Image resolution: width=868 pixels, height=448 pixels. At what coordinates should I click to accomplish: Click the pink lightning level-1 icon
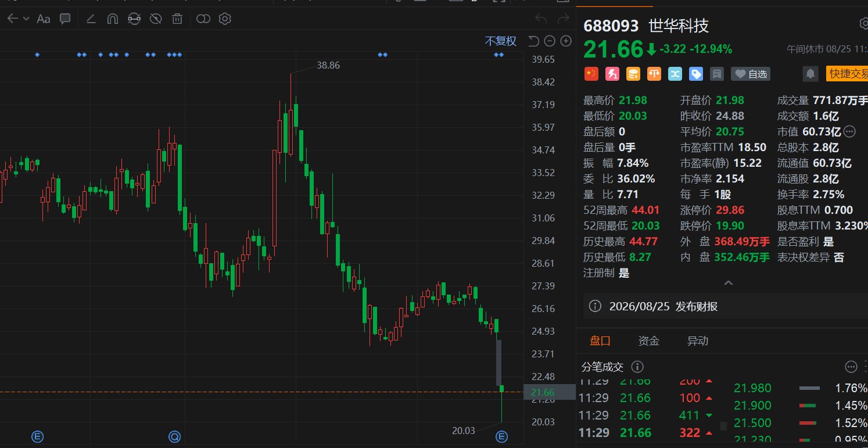pos(612,74)
